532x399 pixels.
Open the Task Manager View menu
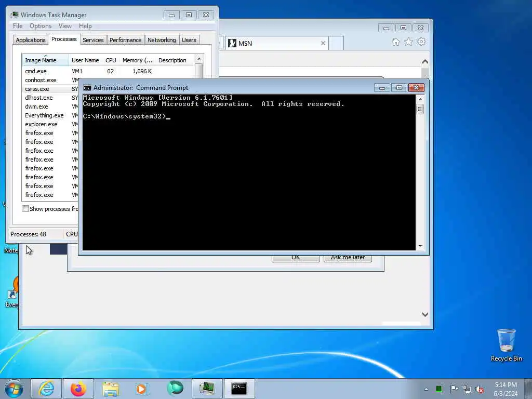tap(65, 26)
